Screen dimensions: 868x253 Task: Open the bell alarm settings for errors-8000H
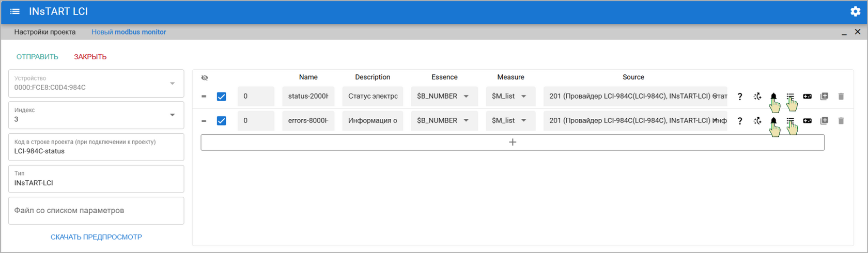773,120
